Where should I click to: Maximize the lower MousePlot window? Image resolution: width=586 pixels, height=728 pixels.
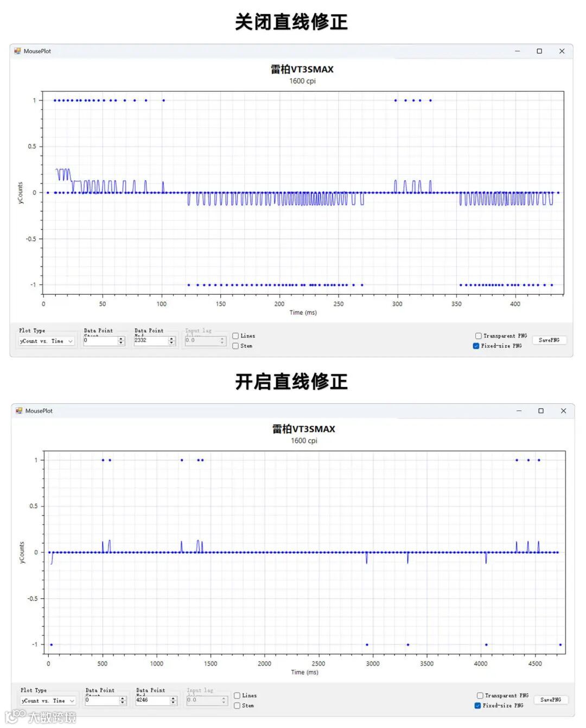point(541,411)
